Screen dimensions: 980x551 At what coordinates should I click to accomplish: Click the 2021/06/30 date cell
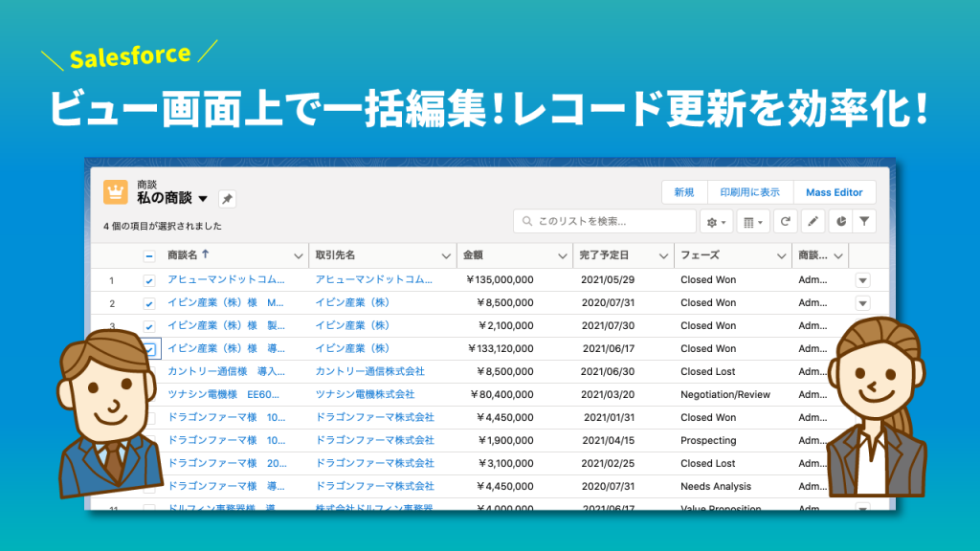coord(608,371)
